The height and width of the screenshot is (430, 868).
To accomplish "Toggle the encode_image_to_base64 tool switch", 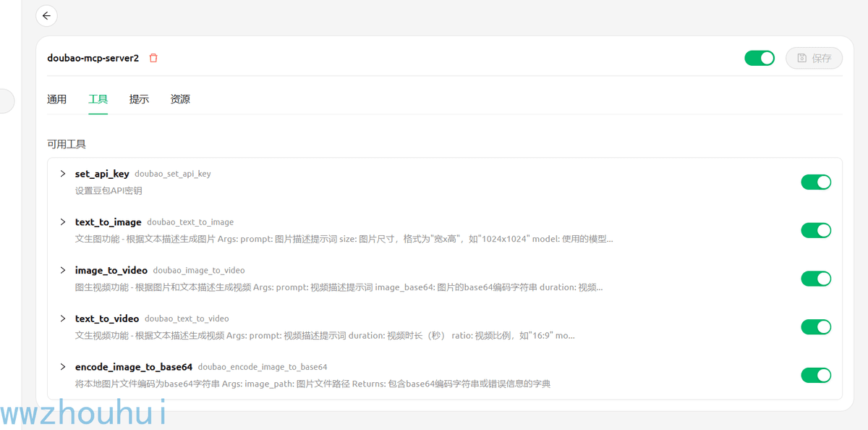I will coord(816,375).
